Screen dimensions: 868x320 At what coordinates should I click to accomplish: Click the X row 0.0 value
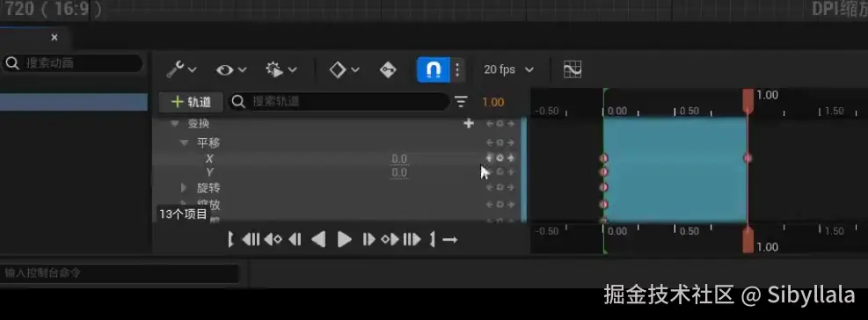pos(399,159)
